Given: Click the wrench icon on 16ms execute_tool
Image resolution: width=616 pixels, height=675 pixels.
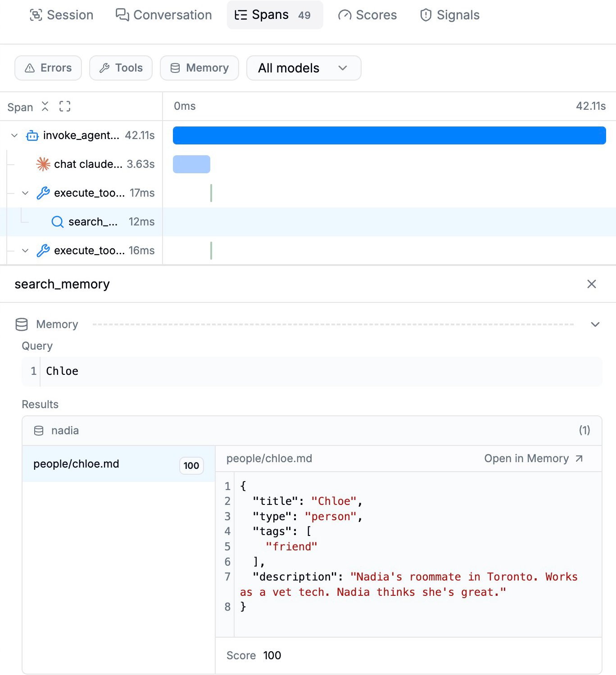Looking at the screenshot, I should 43,251.
